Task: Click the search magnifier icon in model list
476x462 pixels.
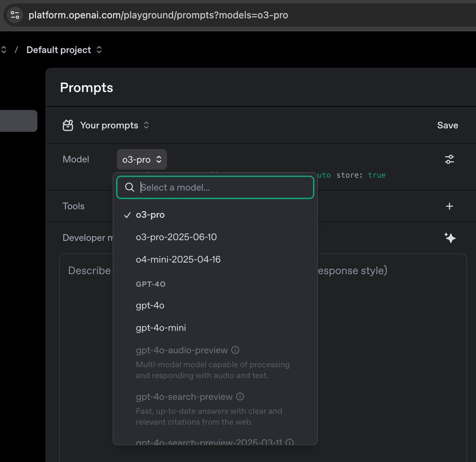Action: click(x=129, y=187)
